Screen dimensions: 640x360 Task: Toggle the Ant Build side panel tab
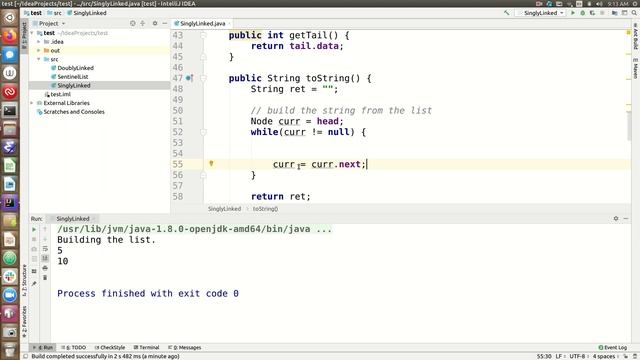click(636, 36)
